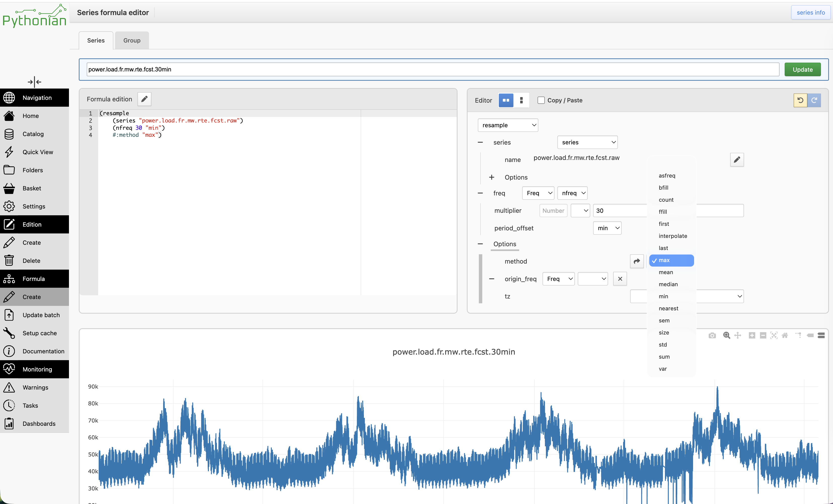Screen dimensions: 833x504
Task: Open the Tasks page
Action: pyautogui.click(x=34, y=405)
